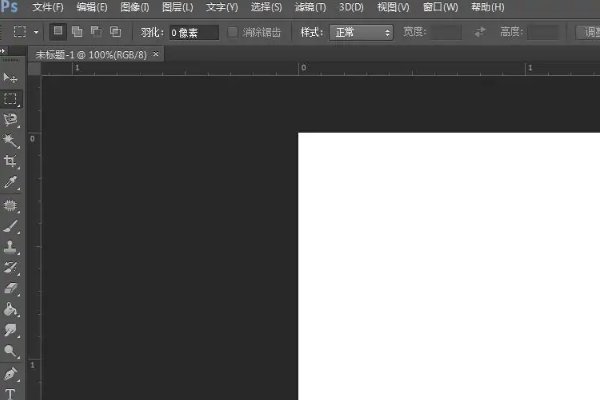
Task: Select the Pen tool
Action: click(11, 374)
